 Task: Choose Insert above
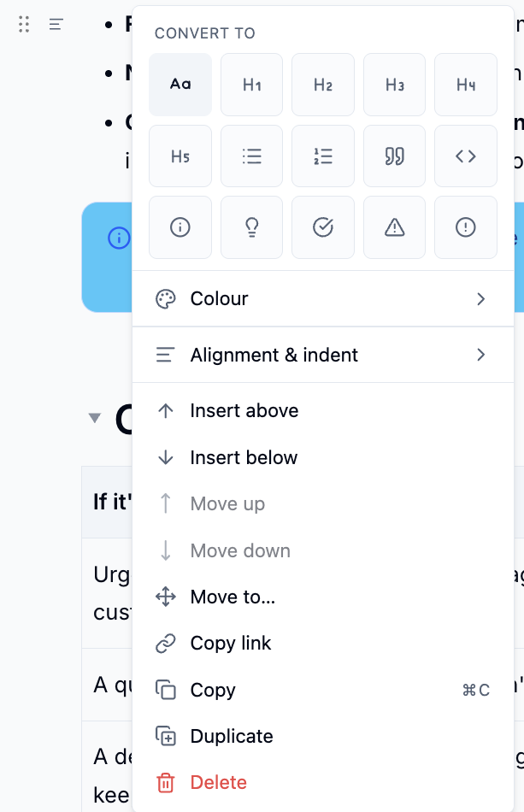click(323, 410)
